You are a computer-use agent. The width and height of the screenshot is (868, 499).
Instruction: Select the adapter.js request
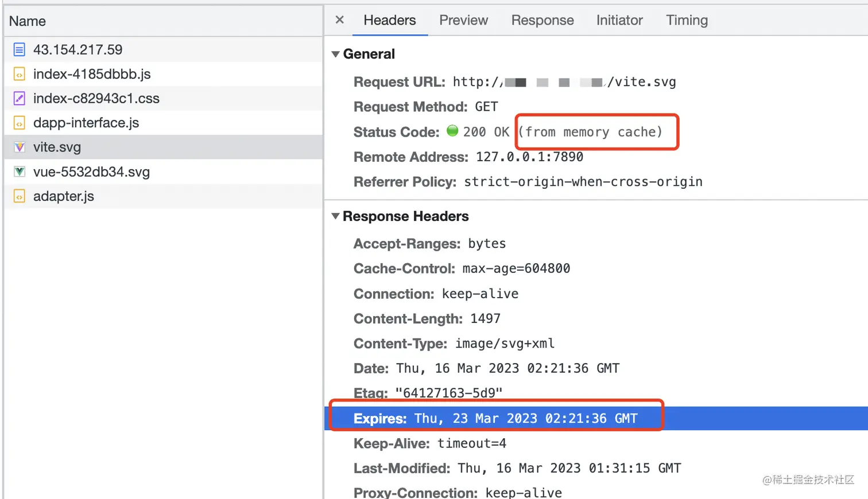click(x=164, y=196)
